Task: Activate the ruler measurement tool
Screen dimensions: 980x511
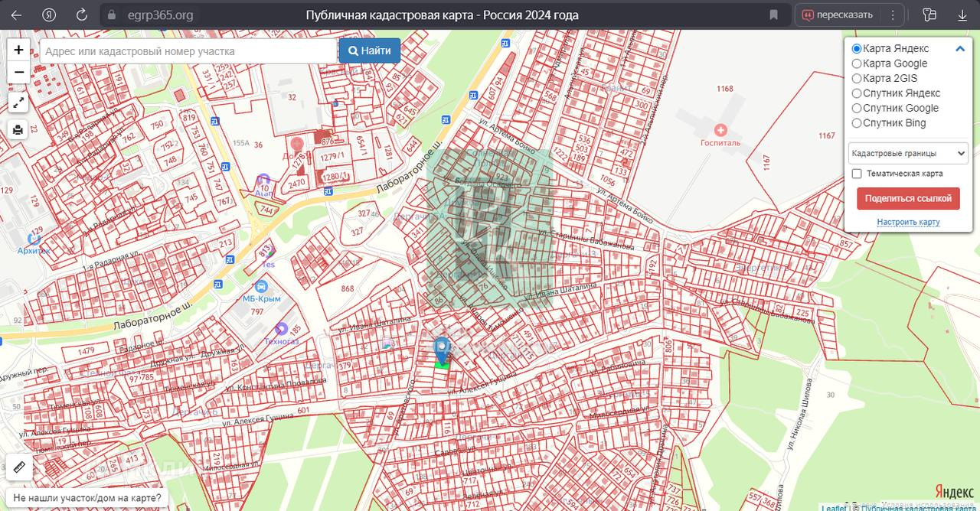Action: click(19, 466)
